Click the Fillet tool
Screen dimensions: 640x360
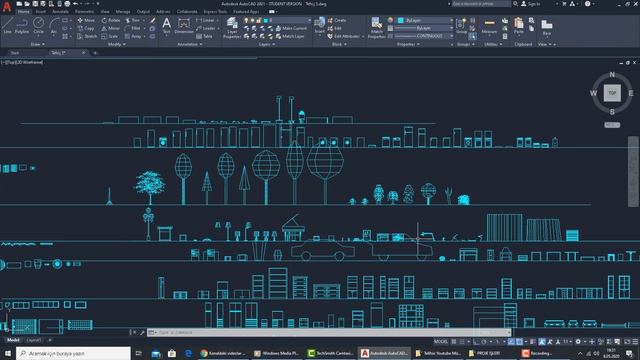(x=133, y=28)
